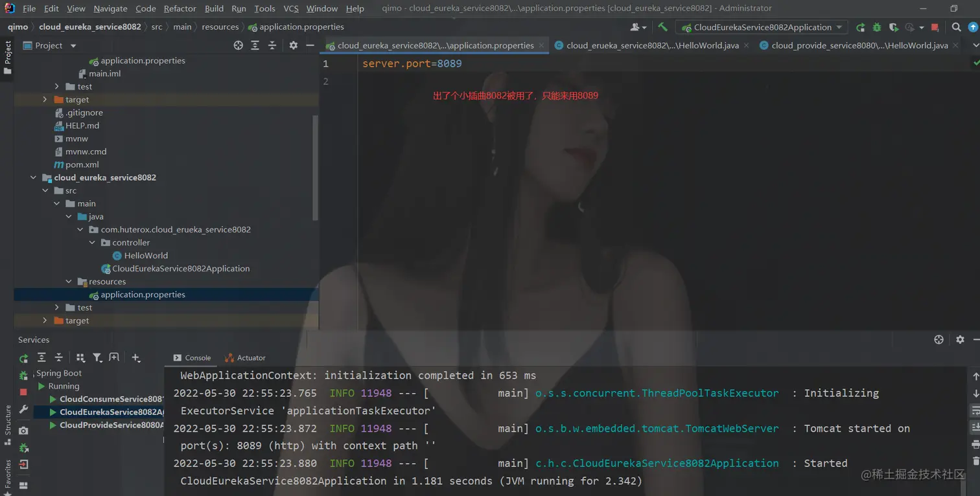Image resolution: width=980 pixels, height=496 pixels.
Task: Switch to cloud_erueka_service8082 HelloWorld.java tab
Action: (652, 45)
